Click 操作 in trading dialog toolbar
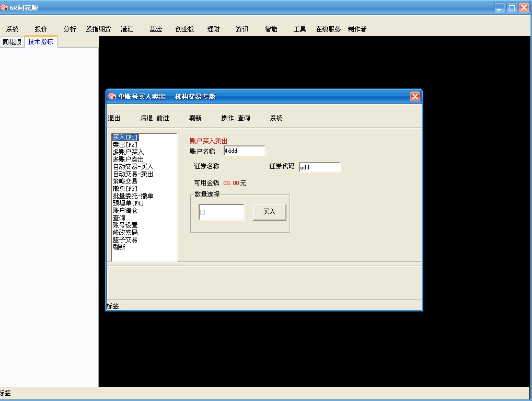This screenshot has width=532, height=401. click(227, 118)
